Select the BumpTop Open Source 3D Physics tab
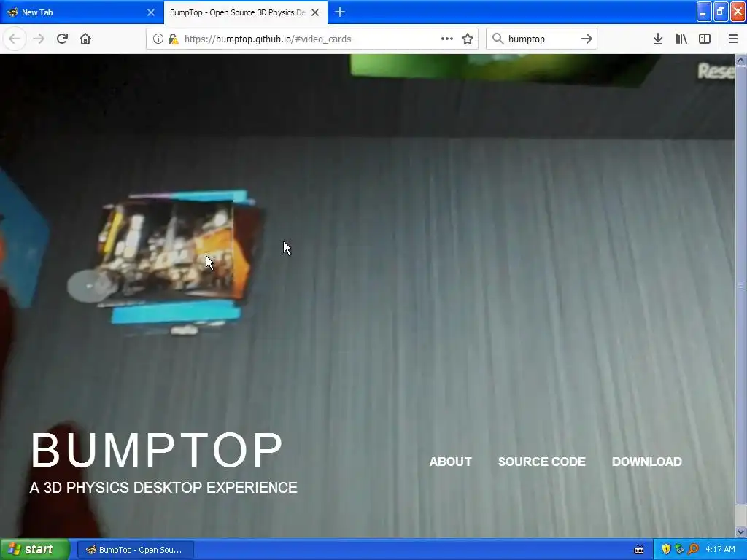Screen dimensions: 747x560 245,12
